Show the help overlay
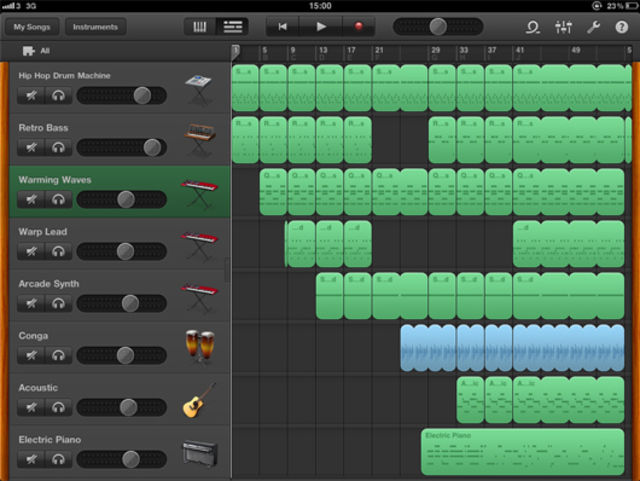The image size is (640, 481). (x=622, y=27)
